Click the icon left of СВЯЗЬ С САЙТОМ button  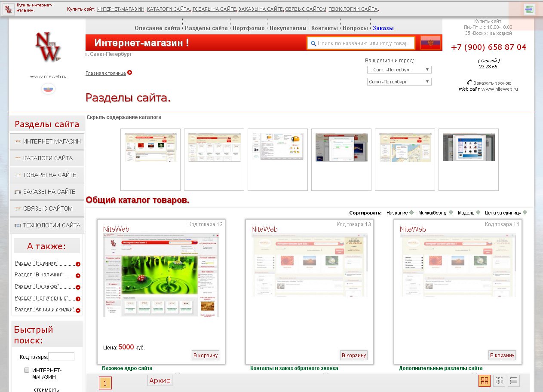18,208
